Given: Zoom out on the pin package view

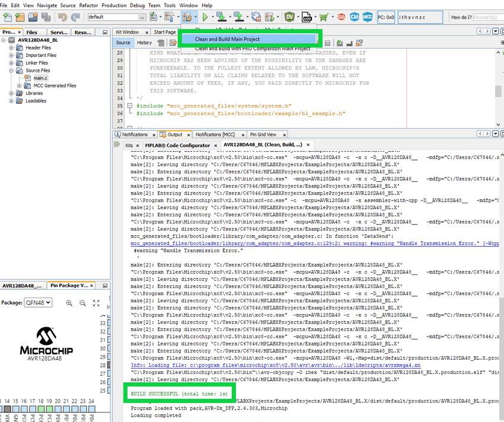Looking at the screenshot, I should pyautogui.click(x=82, y=303).
